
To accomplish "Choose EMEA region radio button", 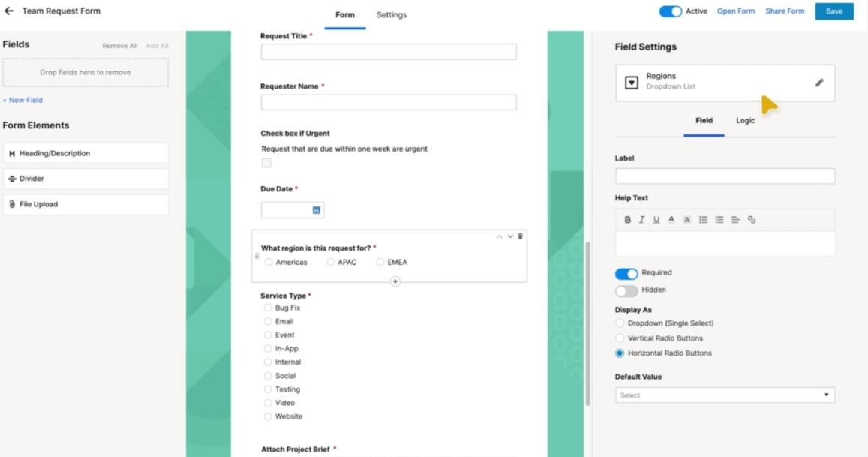I will coord(380,262).
